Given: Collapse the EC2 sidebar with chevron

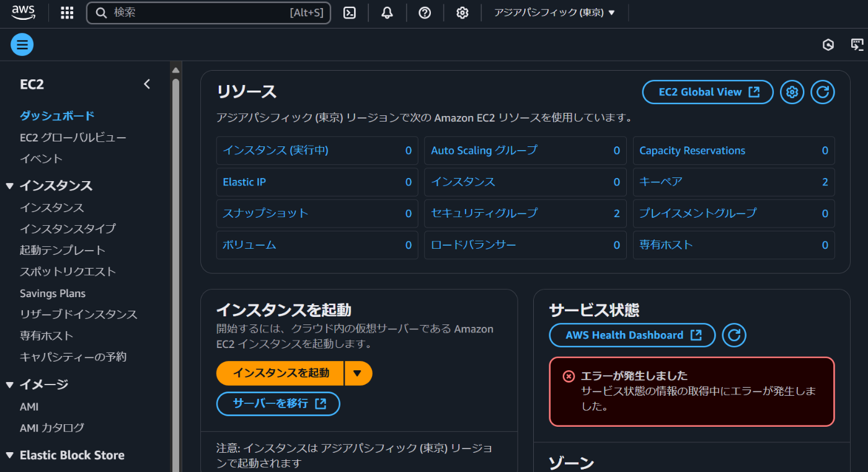Looking at the screenshot, I should click(x=147, y=84).
